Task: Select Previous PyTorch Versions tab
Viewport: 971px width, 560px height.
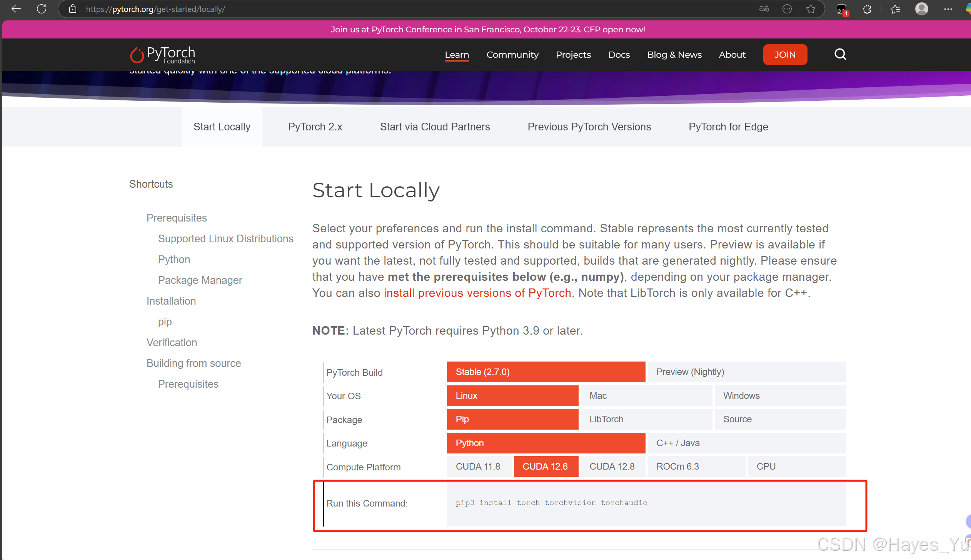Action: click(589, 127)
